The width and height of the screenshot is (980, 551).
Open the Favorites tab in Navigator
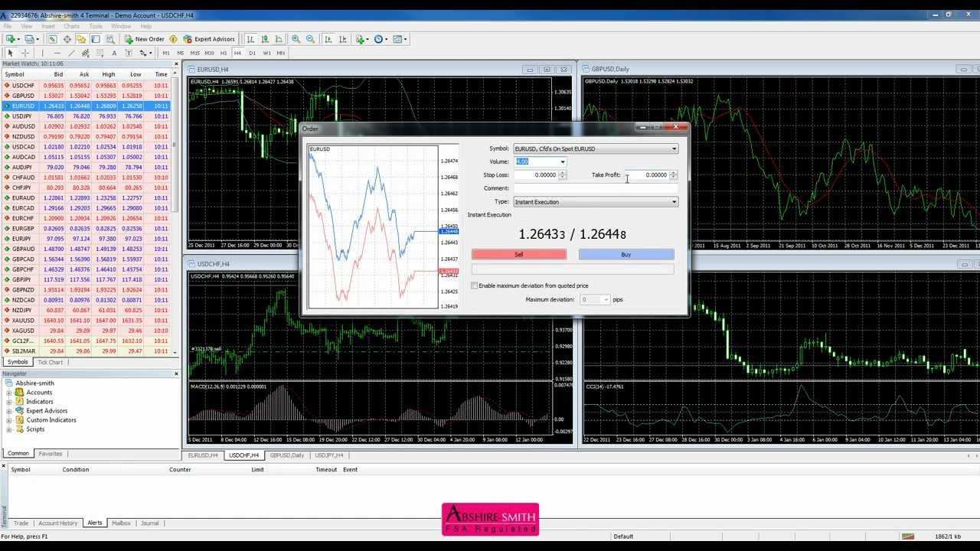point(51,454)
